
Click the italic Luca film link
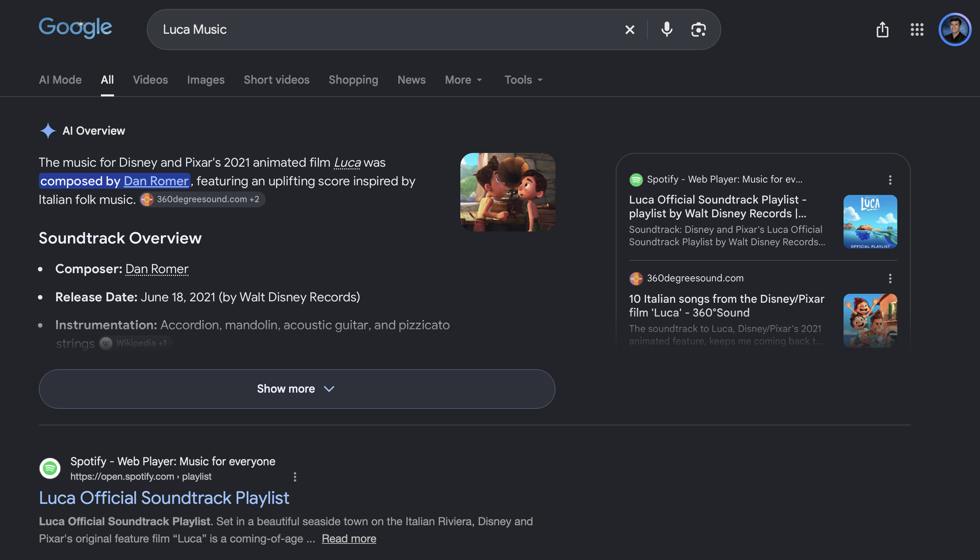click(x=347, y=162)
